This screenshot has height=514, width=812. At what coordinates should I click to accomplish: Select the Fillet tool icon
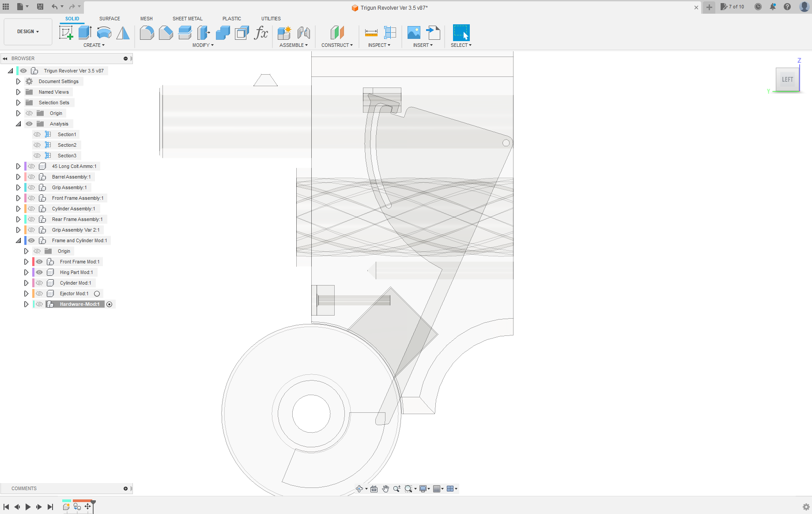coord(147,33)
